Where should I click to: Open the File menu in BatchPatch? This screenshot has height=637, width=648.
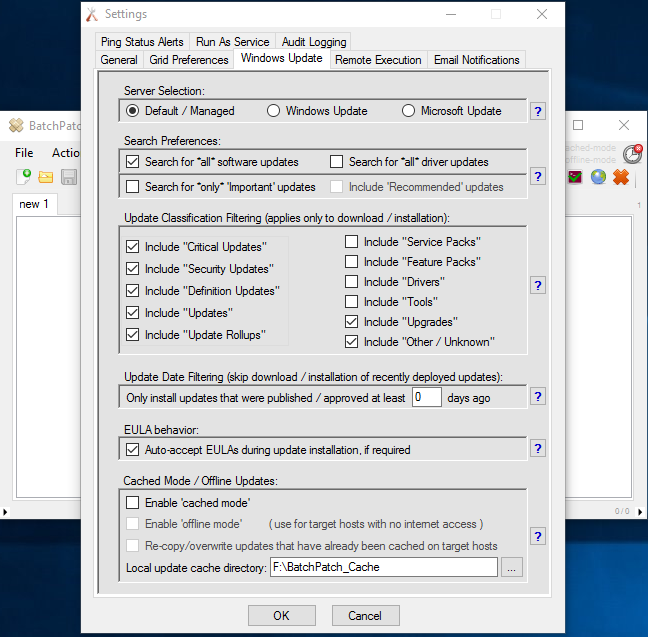click(24, 153)
